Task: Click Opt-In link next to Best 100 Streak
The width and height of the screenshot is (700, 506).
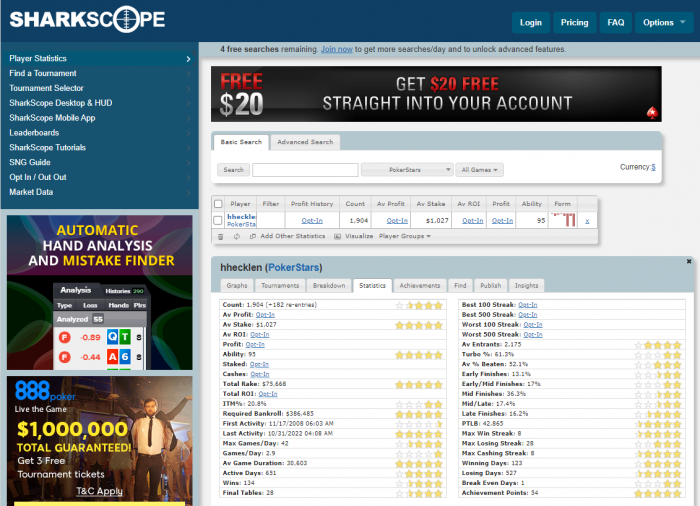Action: (528, 305)
